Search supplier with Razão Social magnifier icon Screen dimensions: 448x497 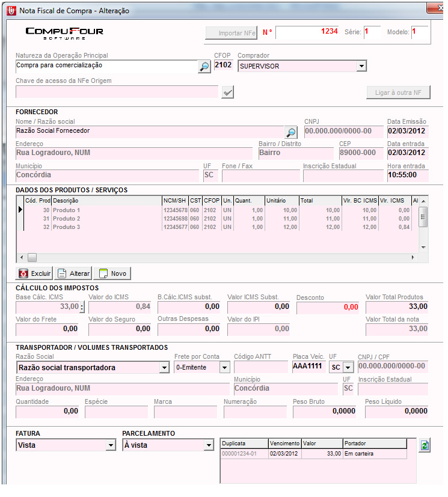(x=291, y=132)
